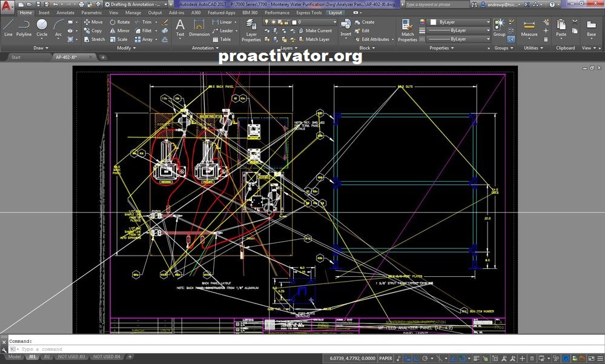The height and width of the screenshot is (364, 605).
Task: Pick the Arc tool
Action: point(58,28)
